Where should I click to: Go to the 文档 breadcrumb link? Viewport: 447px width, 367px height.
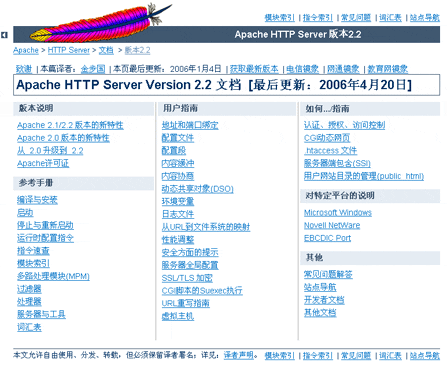106,50
